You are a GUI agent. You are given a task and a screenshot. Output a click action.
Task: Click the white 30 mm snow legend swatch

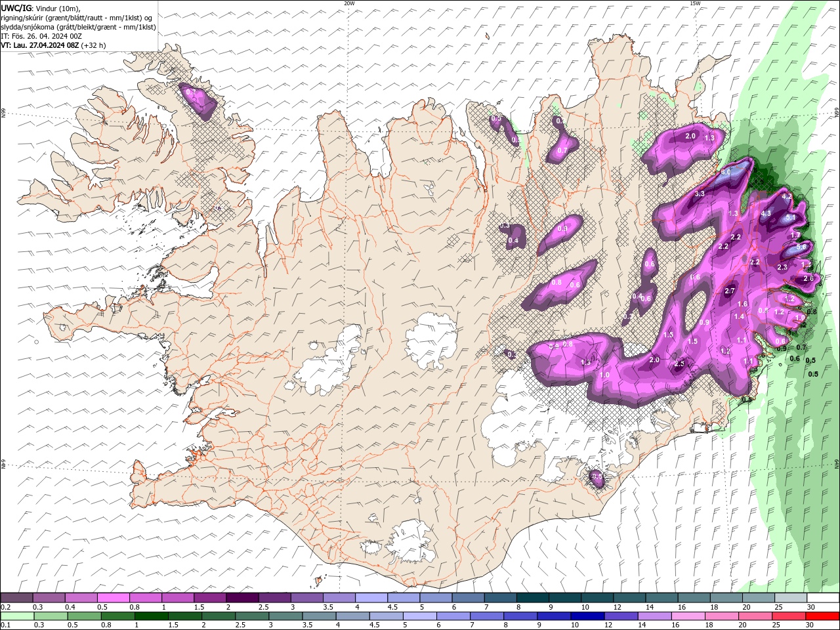(823, 598)
